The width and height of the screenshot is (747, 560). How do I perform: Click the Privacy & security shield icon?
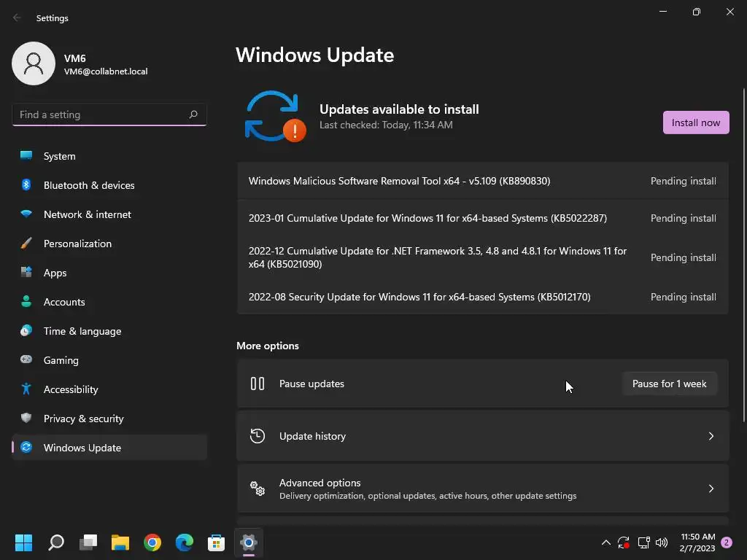26,418
